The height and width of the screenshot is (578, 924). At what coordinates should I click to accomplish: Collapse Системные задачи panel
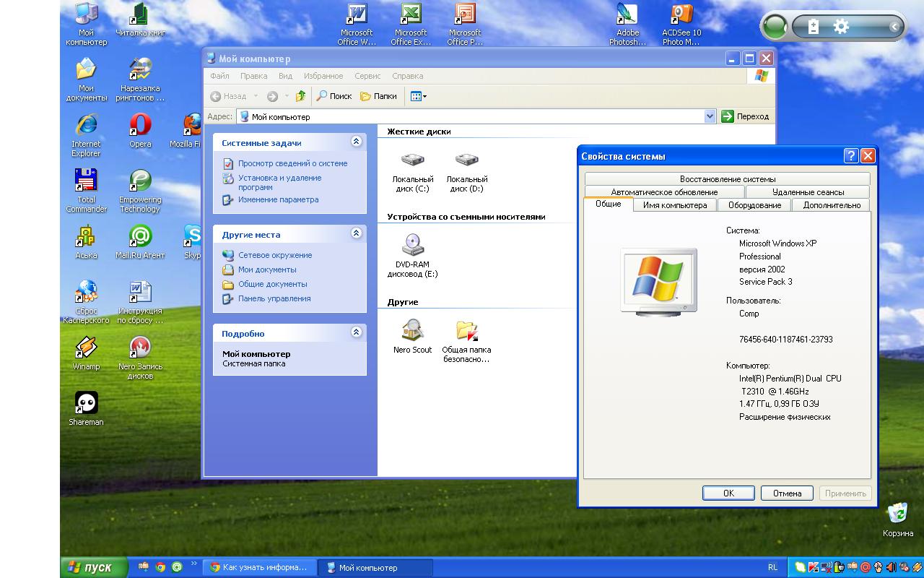(356, 142)
